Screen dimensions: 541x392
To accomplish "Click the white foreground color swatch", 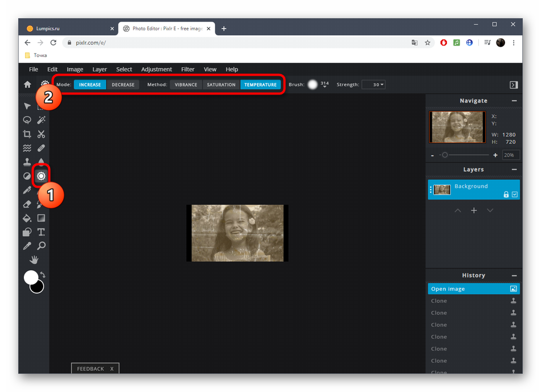I will coord(31,278).
